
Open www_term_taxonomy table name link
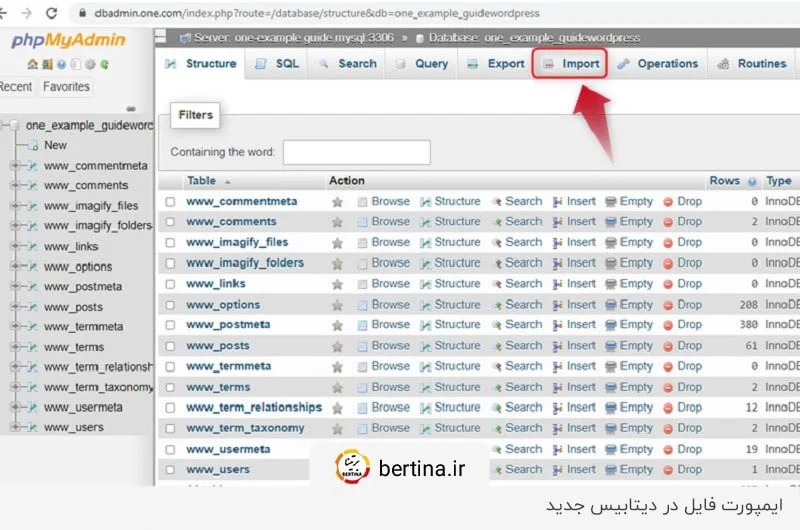(x=245, y=428)
